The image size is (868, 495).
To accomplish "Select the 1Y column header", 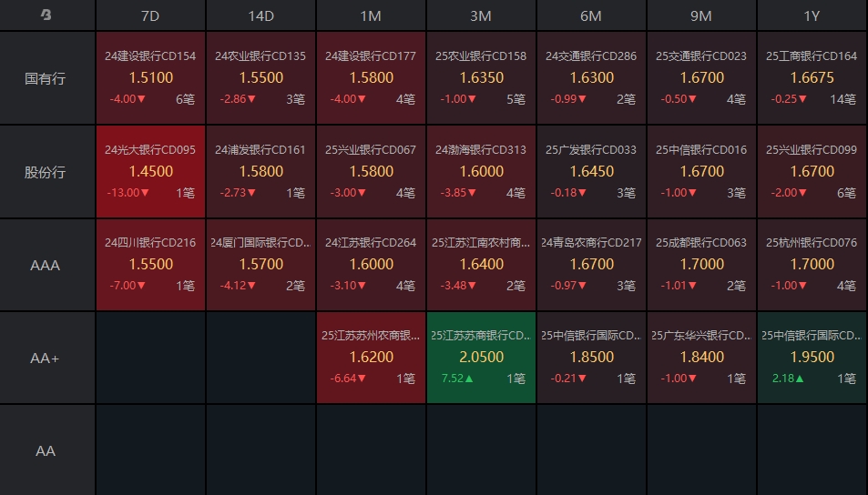I will [812, 15].
